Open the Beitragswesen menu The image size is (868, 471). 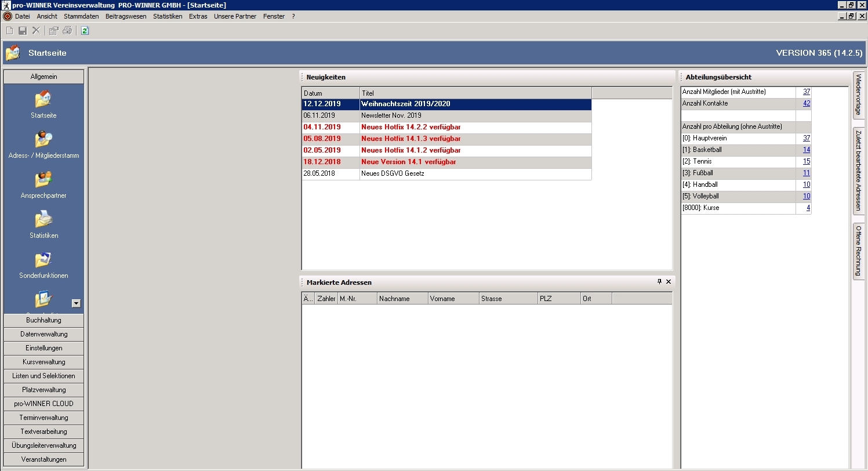[x=126, y=16]
